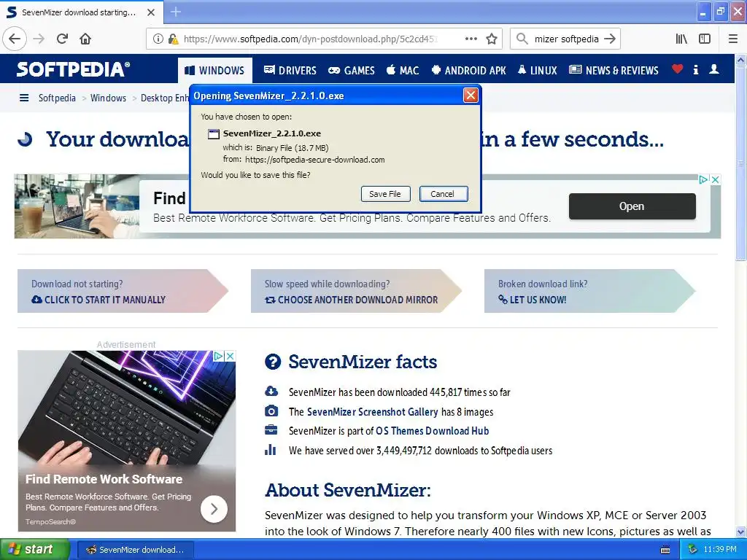
Task: Click AdChoices icon on top banner
Action: point(703,179)
